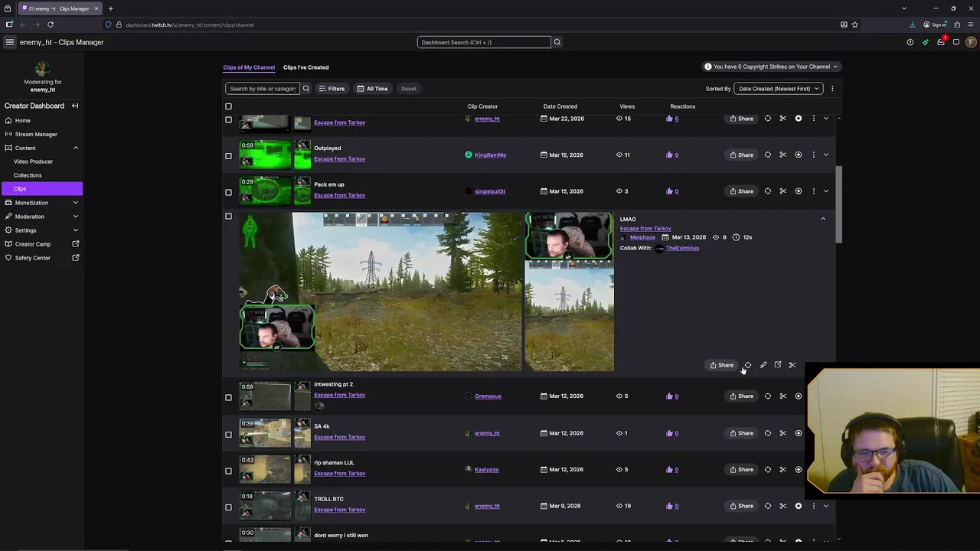Open KingRamMe creator link

pos(490,155)
